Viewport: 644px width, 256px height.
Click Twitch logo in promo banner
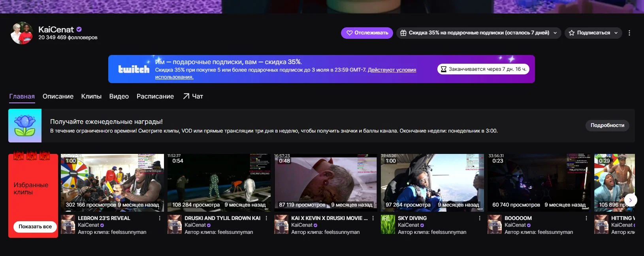click(x=134, y=69)
